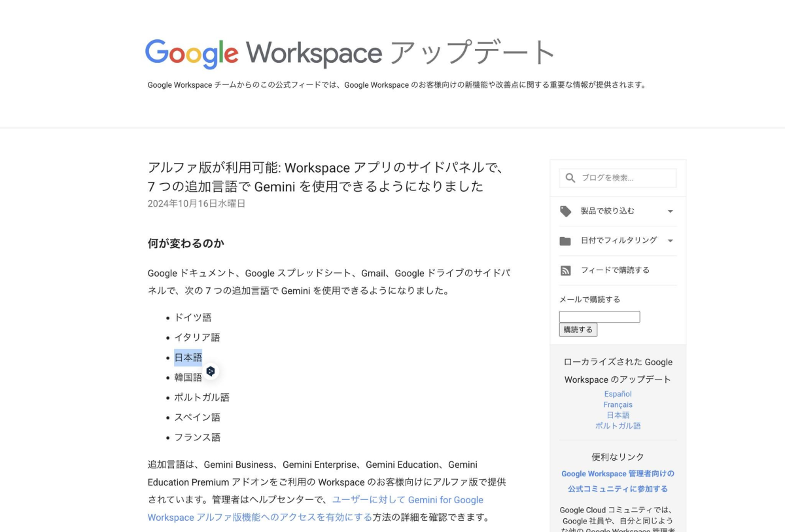The image size is (785, 532).
Task: Open the 製品で絞り込む filter menu
Action: click(607, 211)
